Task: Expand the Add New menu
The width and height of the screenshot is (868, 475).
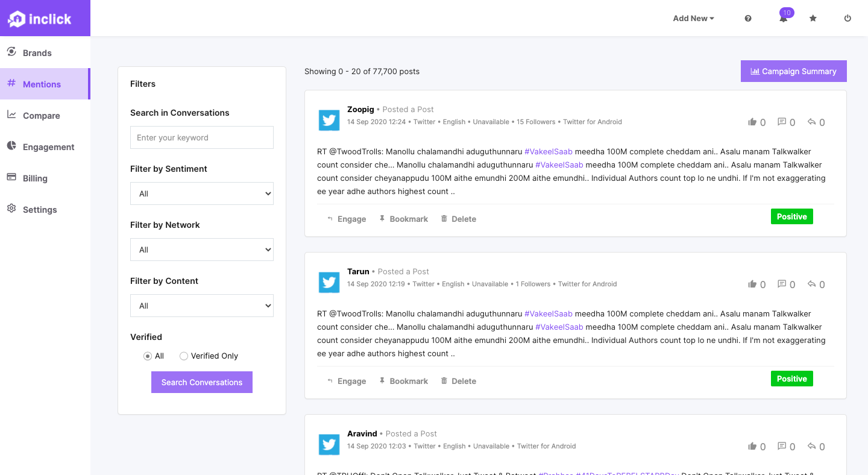Action: pyautogui.click(x=693, y=19)
